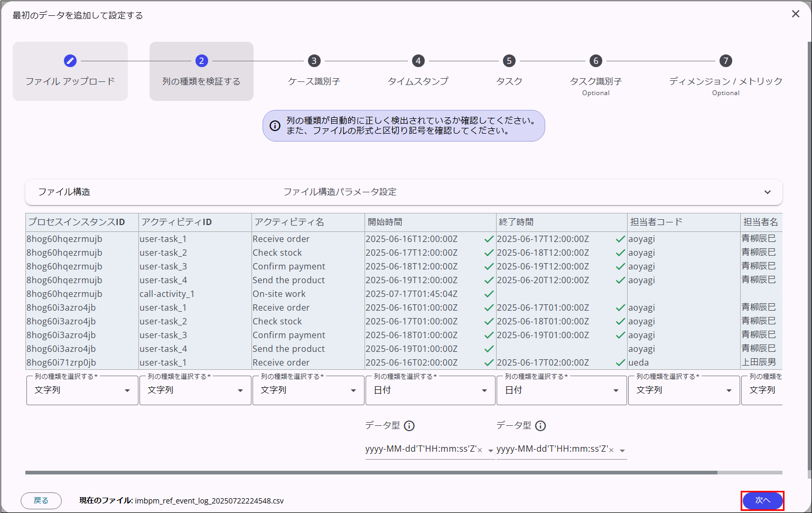
Task: Click info icon next to 開始時間 データ型
Action: (409, 426)
